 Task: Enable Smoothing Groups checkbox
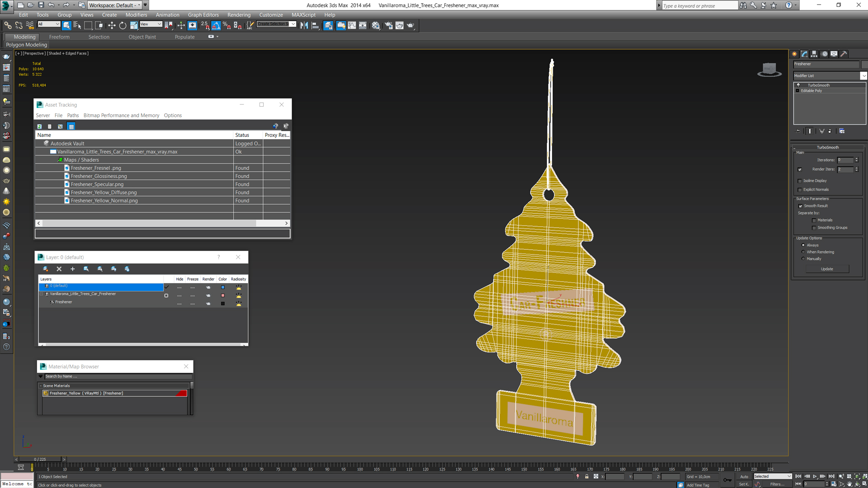point(814,228)
